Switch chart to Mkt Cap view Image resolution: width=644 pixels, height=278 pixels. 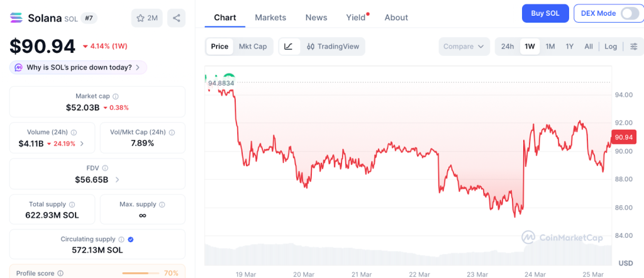tap(252, 47)
